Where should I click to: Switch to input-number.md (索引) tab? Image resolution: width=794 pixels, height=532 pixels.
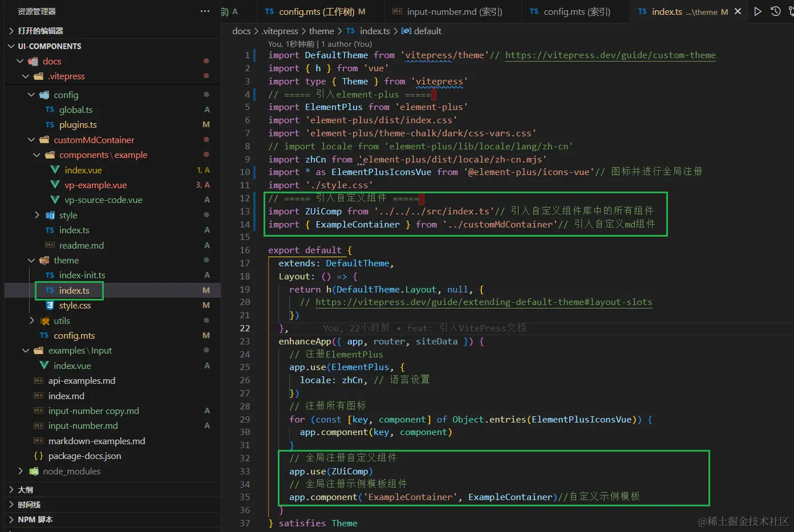454,11
